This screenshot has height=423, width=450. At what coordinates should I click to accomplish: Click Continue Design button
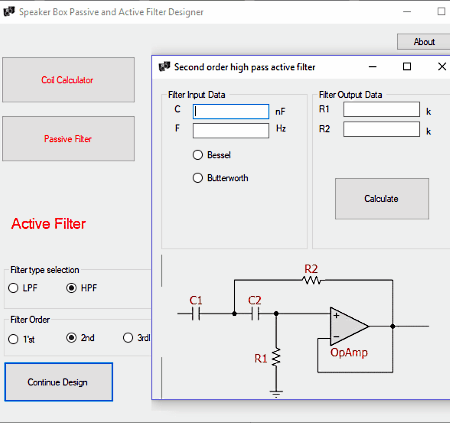pyautogui.click(x=59, y=382)
